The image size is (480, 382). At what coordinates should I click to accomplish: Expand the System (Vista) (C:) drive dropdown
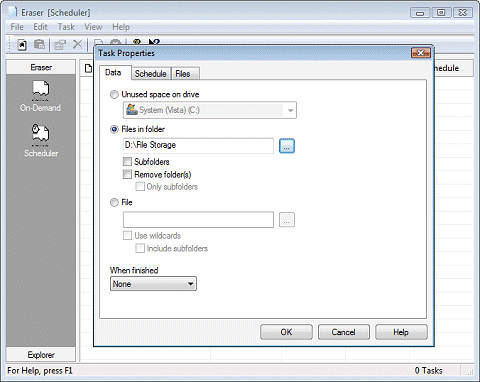(210, 110)
